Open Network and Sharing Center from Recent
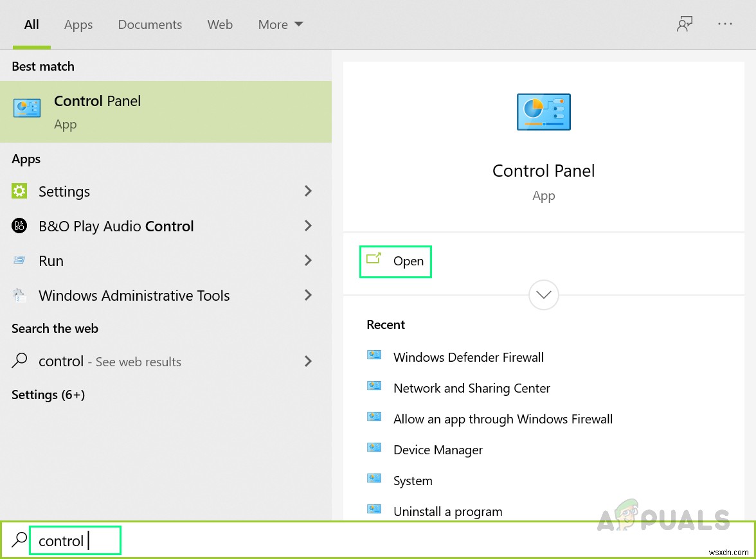 click(x=472, y=388)
